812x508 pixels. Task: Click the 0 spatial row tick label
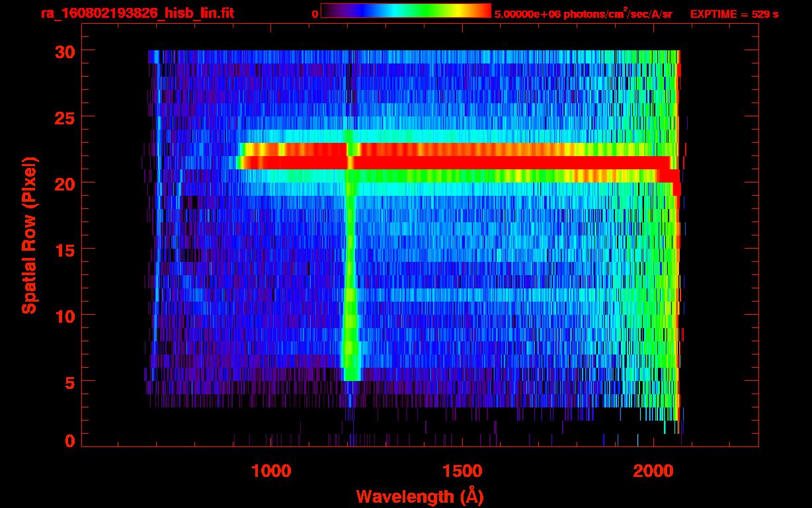point(70,441)
